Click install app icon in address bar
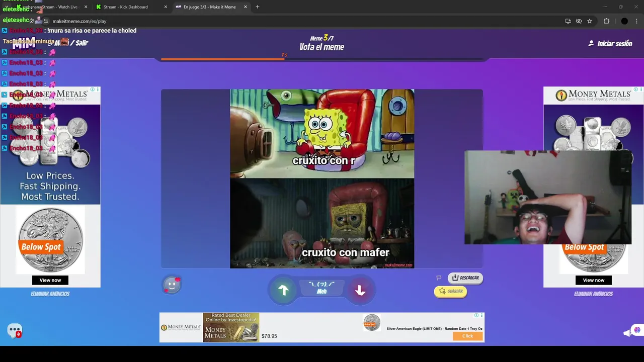 point(568,21)
